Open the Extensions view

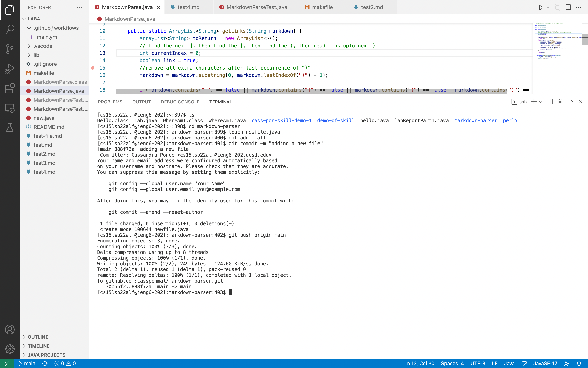pos(10,88)
